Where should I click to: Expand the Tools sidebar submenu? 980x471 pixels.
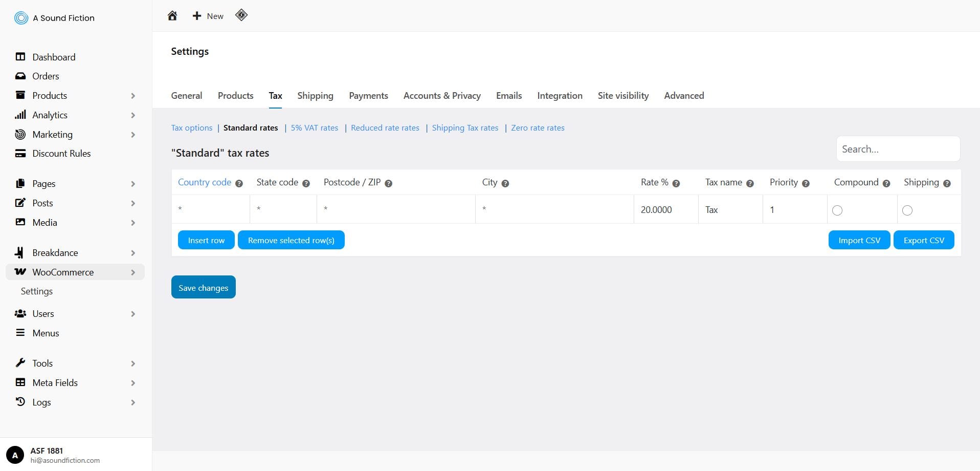coord(133,363)
